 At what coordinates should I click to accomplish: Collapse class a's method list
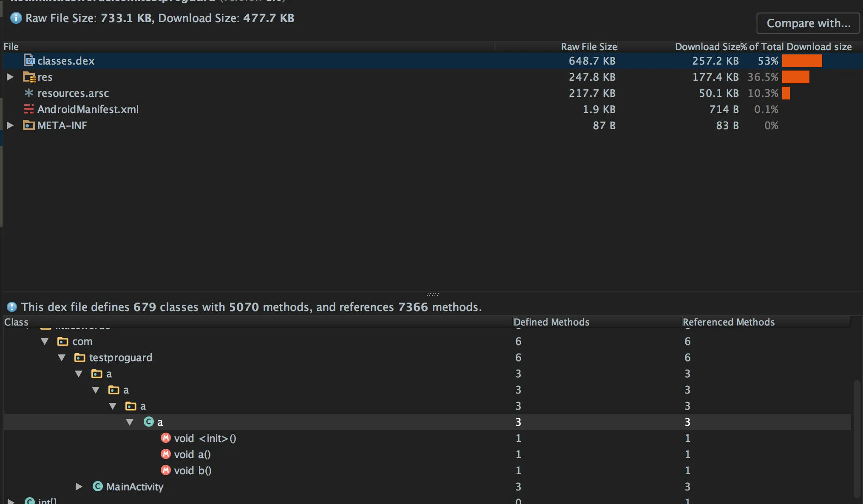click(x=130, y=422)
